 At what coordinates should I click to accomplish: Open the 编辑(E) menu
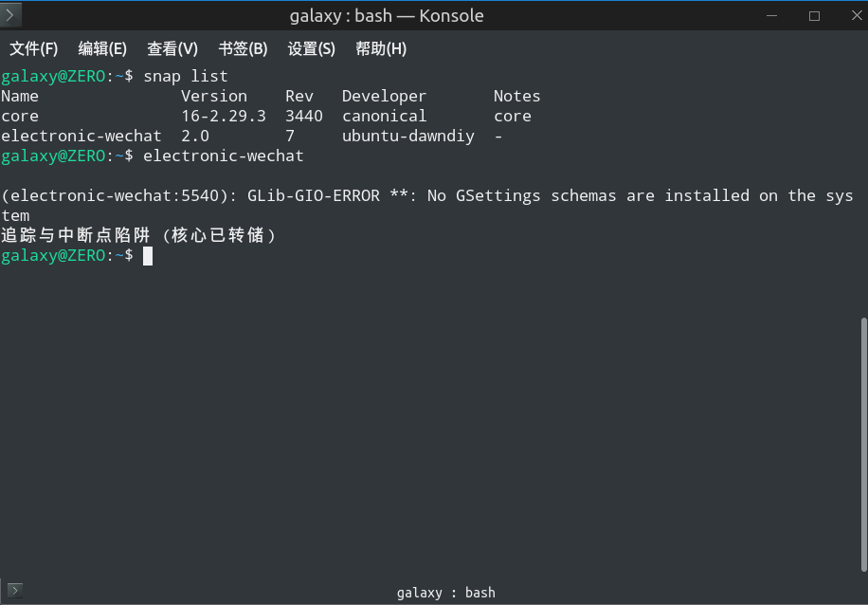click(102, 48)
